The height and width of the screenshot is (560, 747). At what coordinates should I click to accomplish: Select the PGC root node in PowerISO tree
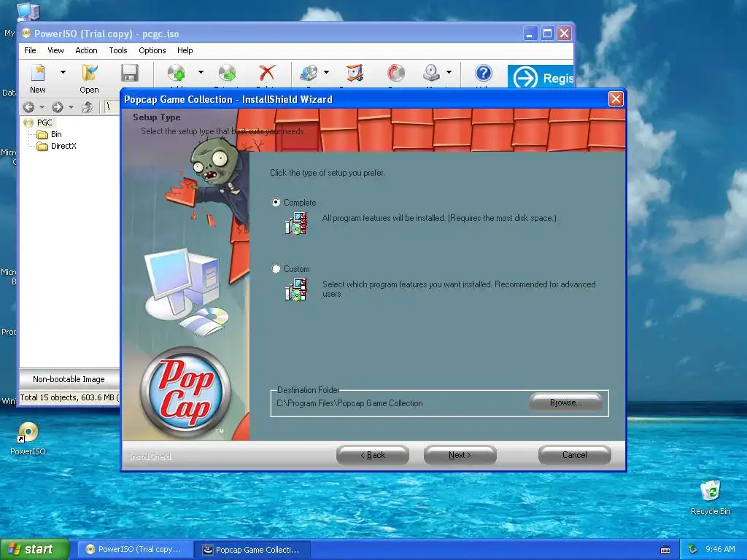44,122
